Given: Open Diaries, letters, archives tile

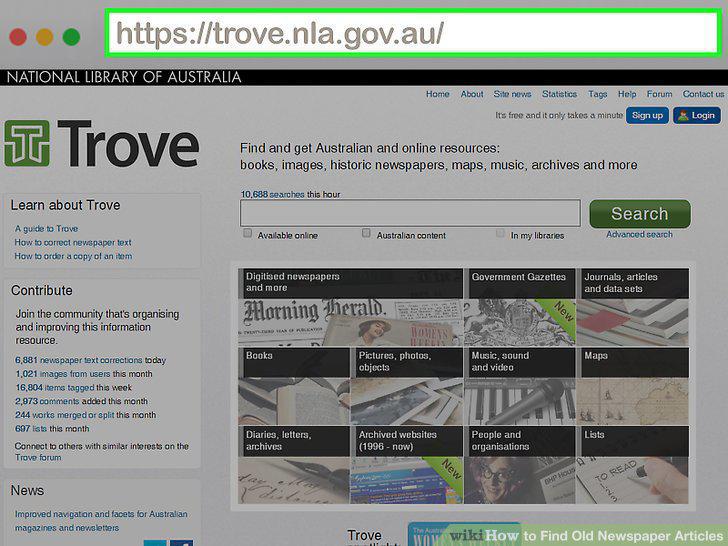Looking at the screenshot, I should point(294,465).
